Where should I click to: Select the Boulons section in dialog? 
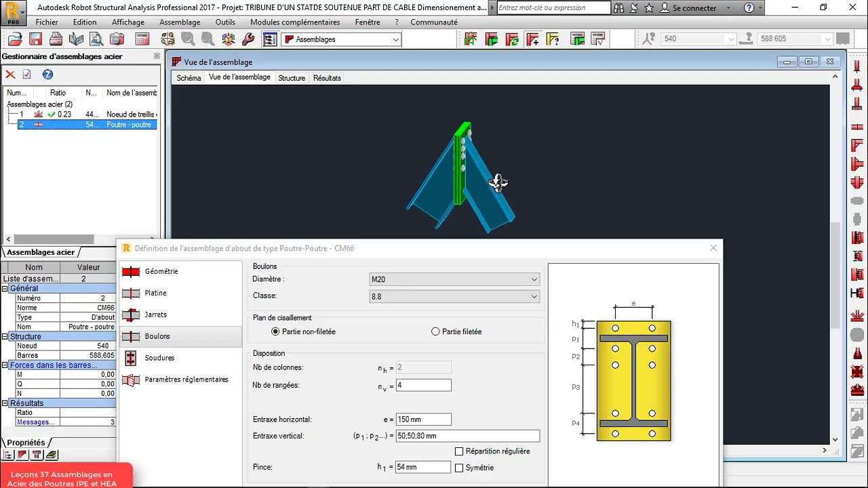(x=180, y=336)
